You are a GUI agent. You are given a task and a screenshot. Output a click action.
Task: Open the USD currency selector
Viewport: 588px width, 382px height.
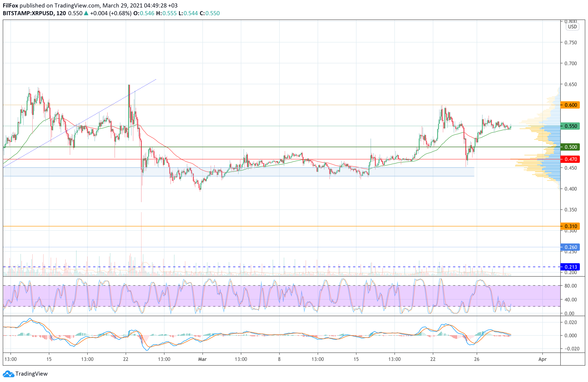[x=572, y=27]
